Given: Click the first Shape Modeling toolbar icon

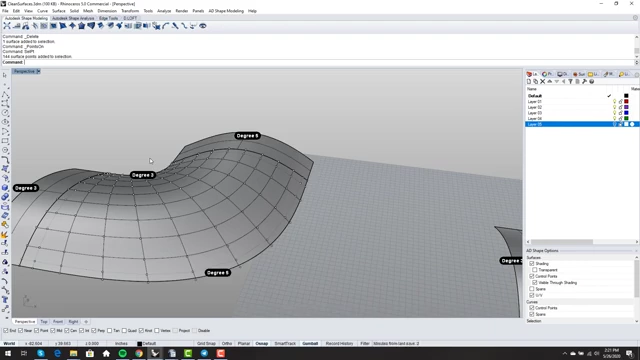Looking at the screenshot, I should (x=7, y=26).
